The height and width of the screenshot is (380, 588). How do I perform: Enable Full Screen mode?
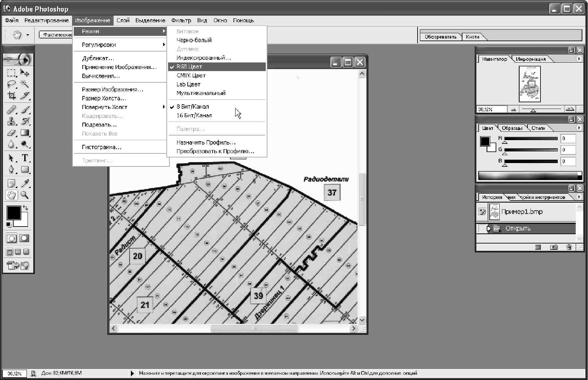coord(26,252)
